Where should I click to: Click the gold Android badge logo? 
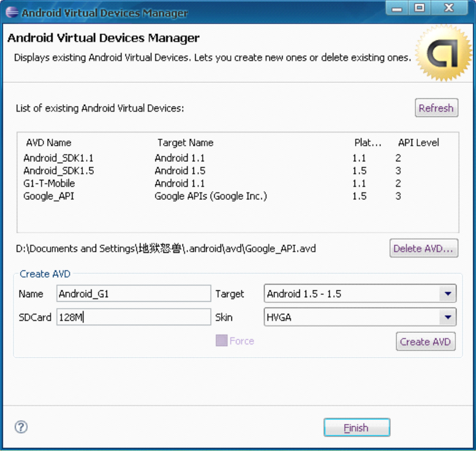click(x=444, y=53)
